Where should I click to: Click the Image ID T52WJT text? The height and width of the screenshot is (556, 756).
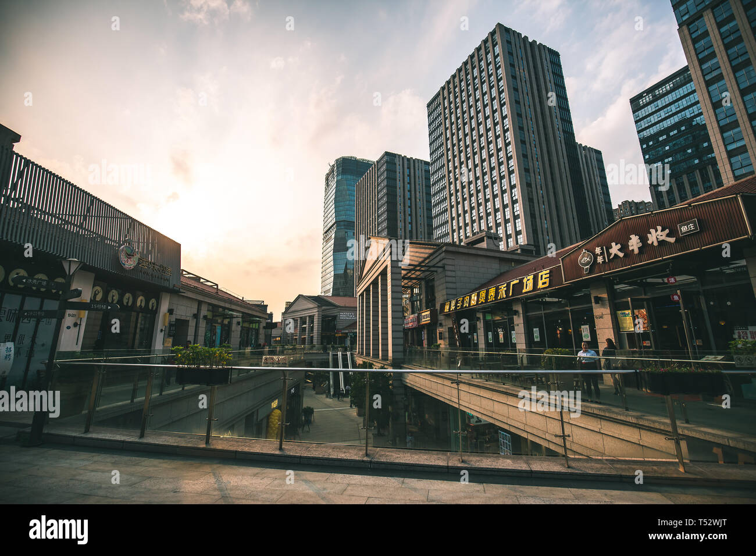coord(692,522)
